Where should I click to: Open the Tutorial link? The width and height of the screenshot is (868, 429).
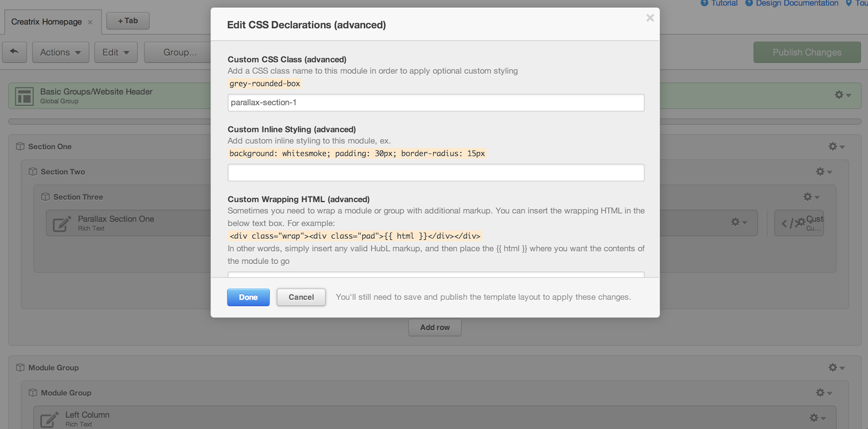point(724,3)
